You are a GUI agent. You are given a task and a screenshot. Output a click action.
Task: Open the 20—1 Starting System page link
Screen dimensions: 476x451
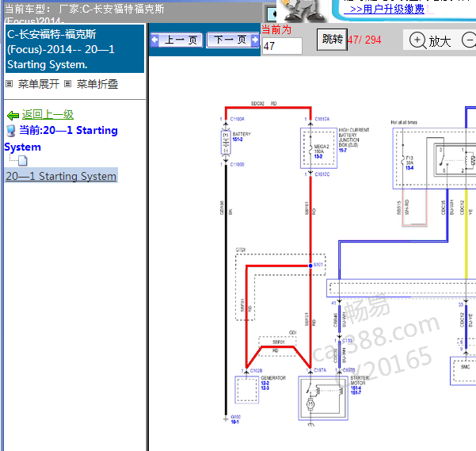[x=61, y=176]
